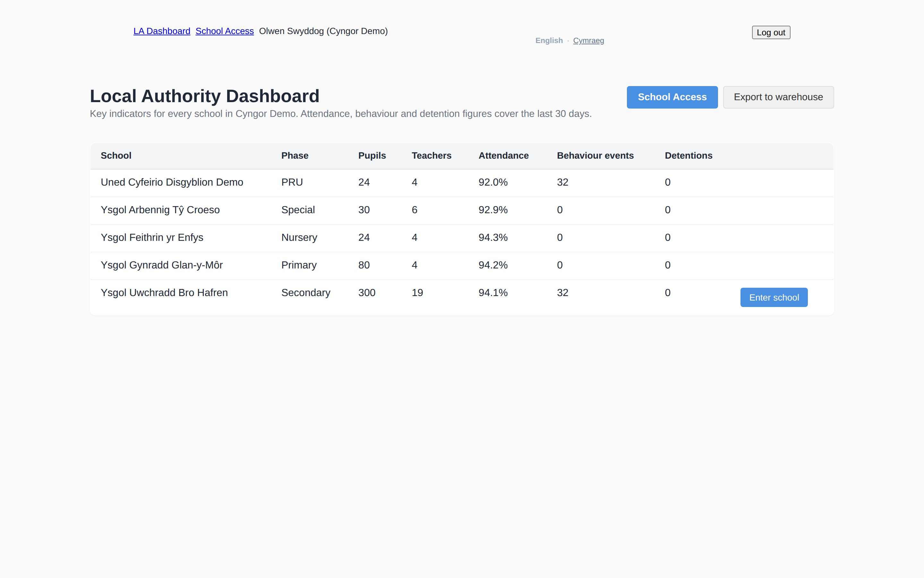Image resolution: width=924 pixels, height=578 pixels.
Task: Select the English language option
Action: (549, 40)
